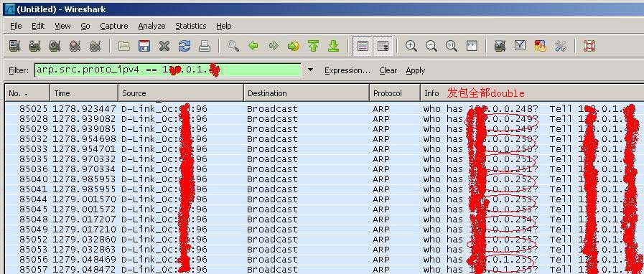Select packet with time 1278.985955

pyautogui.click(x=325, y=189)
